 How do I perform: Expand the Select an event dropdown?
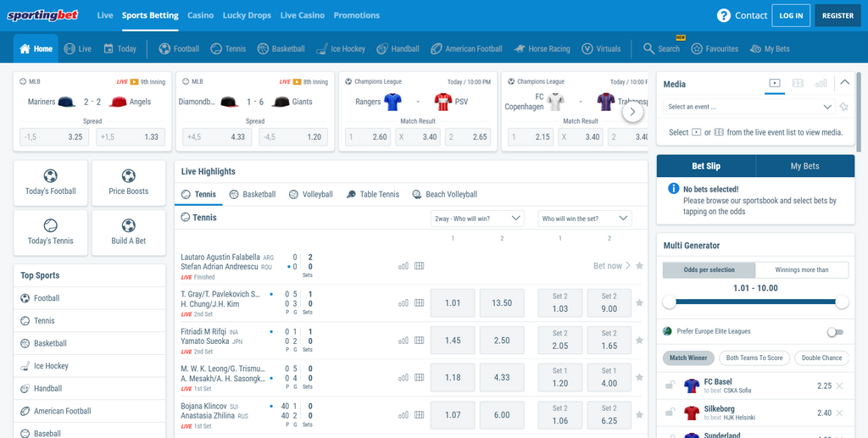point(748,107)
